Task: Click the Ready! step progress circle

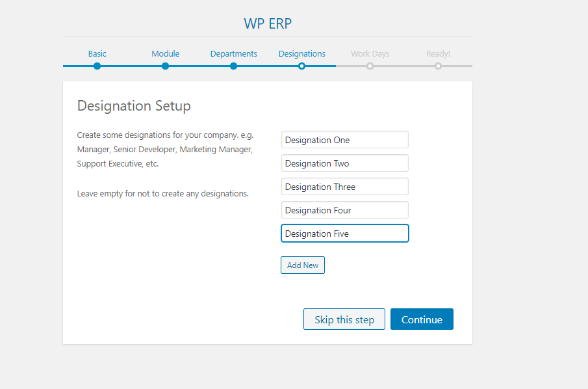Action: click(x=438, y=66)
